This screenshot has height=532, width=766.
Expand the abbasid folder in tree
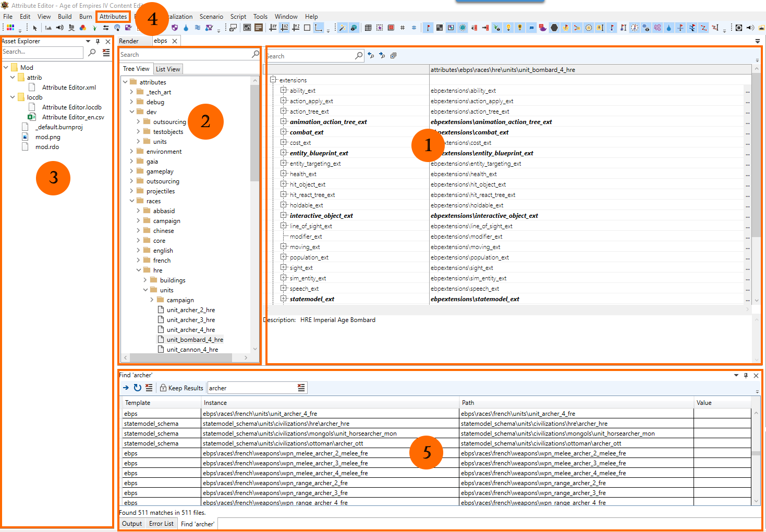click(139, 211)
